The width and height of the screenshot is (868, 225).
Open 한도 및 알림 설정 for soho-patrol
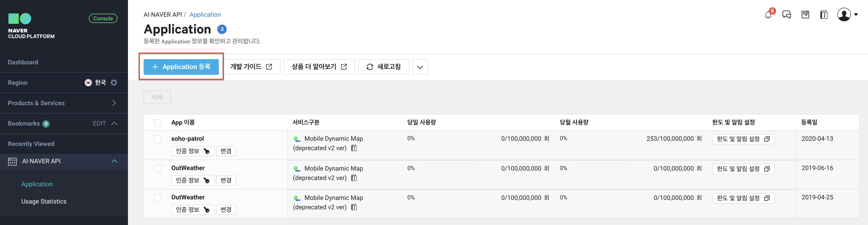743,139
